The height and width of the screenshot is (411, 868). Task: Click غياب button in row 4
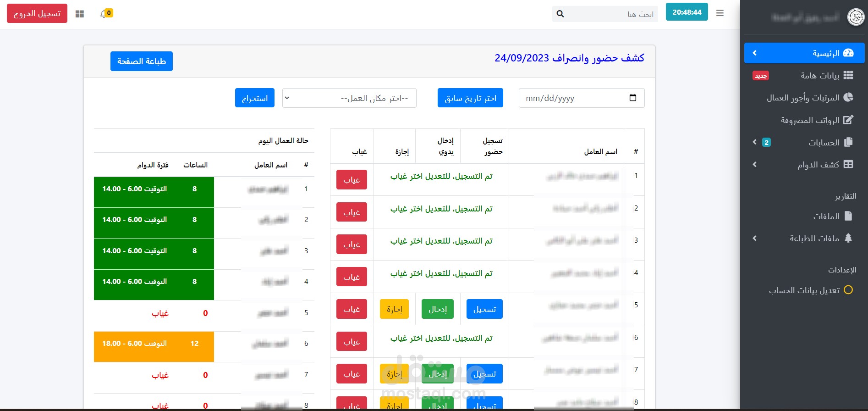(352, 277)
